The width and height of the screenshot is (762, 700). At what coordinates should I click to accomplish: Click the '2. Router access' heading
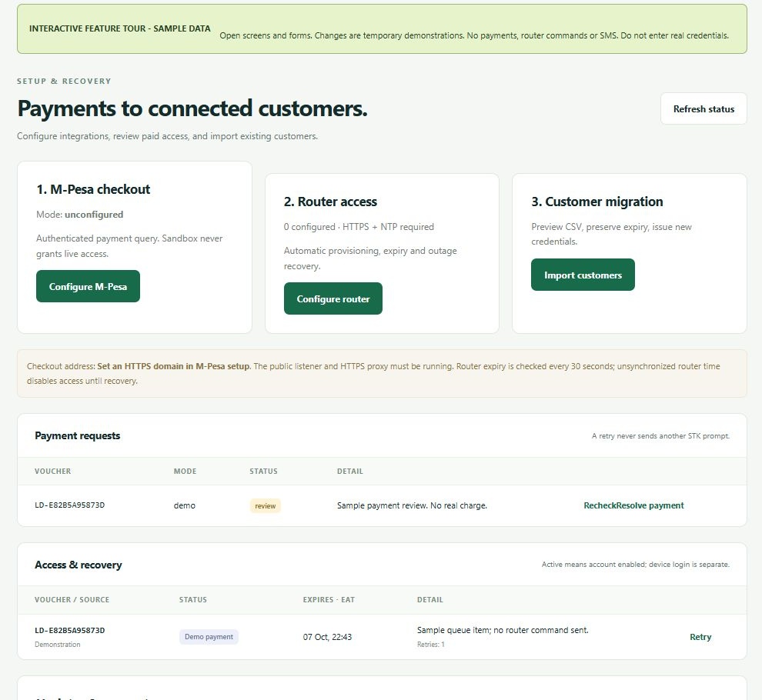click(330, 202)
